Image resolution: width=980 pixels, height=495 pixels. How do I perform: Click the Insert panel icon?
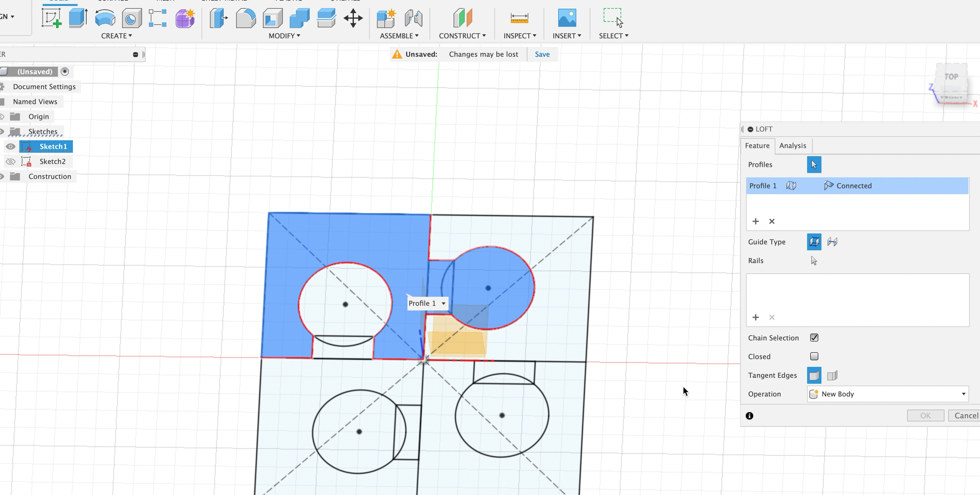click(566, 17)
